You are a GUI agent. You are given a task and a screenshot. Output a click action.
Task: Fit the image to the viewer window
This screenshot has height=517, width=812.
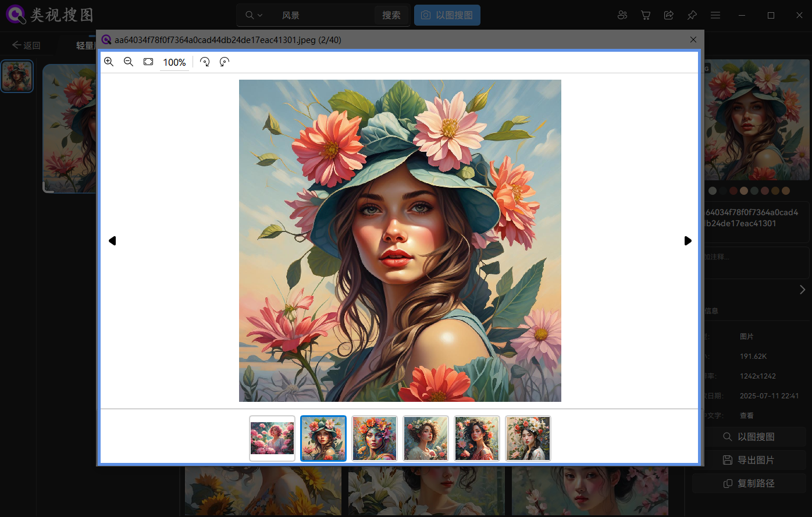tap(148, 62)
